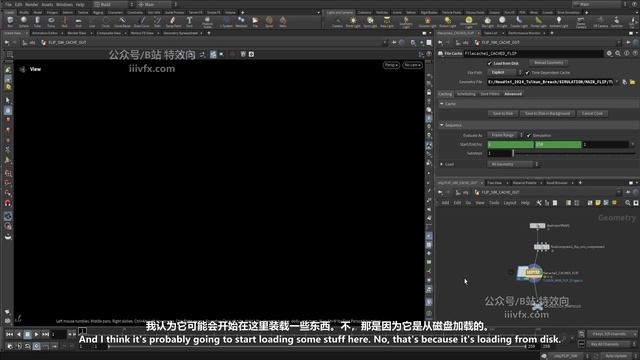This screenshot has height=360, width=640.
Task: Open the network editor Layout menu
Action: click(510, 203)
